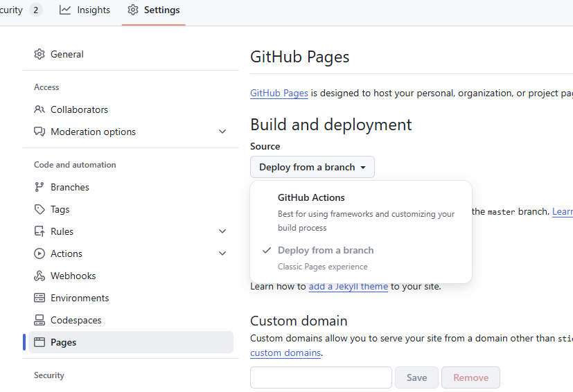Screen dimensions: 573x392
Task: Click the Custom domain heading
Action: (299, 321)
